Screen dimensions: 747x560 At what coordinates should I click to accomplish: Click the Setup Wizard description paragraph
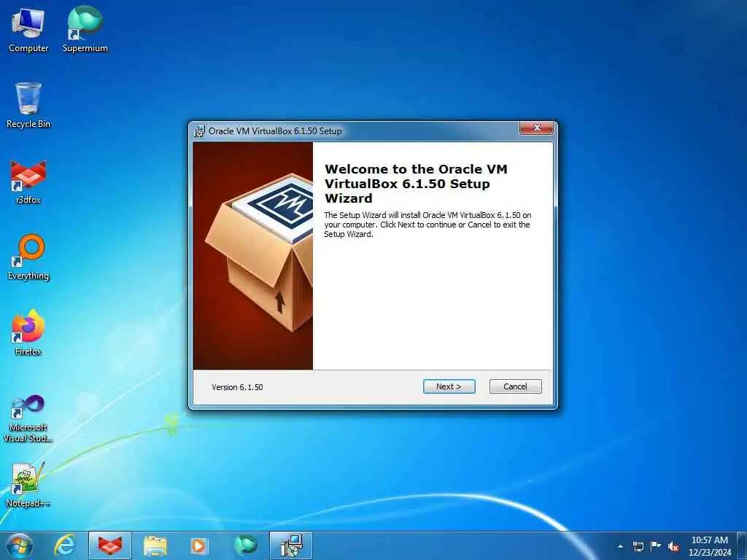[x=427, y=225]
